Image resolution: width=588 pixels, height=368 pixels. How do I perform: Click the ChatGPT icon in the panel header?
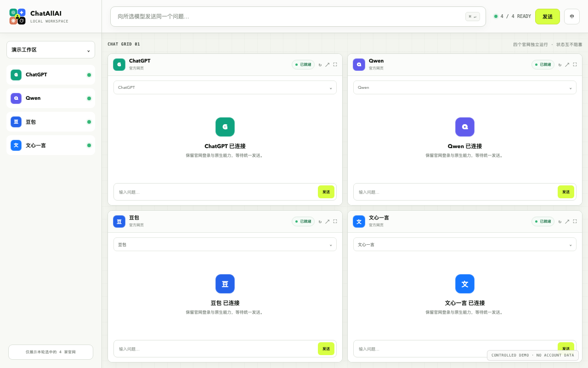point(119,64)
